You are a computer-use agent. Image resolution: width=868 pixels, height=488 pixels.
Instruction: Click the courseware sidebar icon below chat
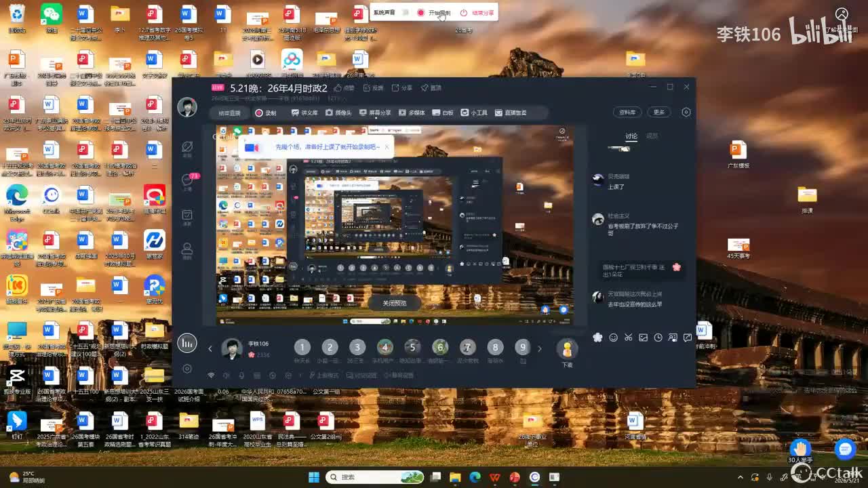click(x=188, y=216)
